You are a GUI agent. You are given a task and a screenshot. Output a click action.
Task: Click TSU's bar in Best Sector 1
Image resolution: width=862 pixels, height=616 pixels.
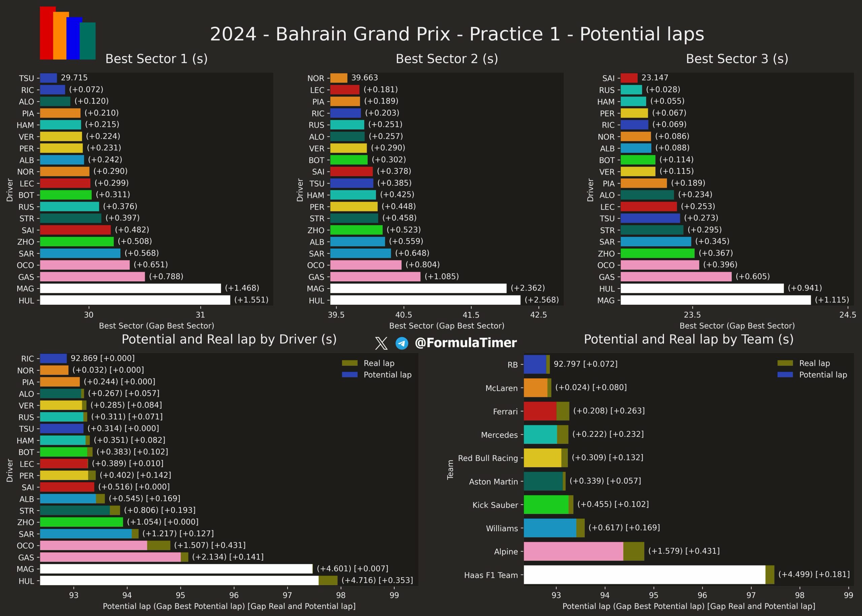pyautogui.click(x=48, y=78)
